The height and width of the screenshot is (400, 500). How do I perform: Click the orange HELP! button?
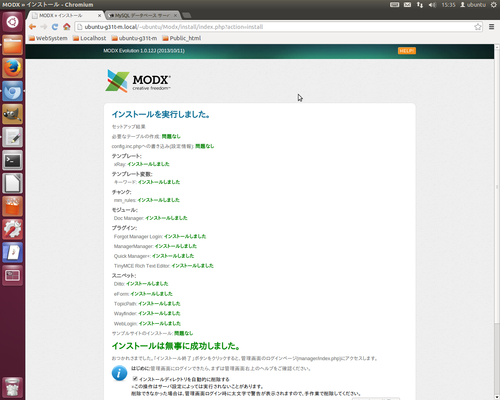pos(407,51)
